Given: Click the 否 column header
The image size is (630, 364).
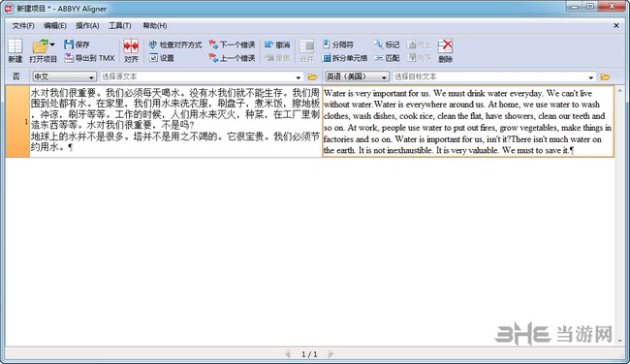Looking at the screenshot, I should click(16, 76).
